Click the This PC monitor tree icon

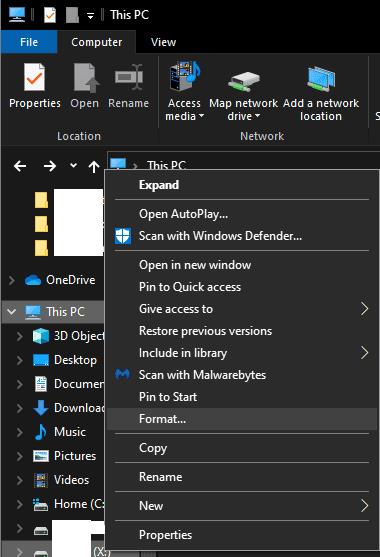click(33, 312)
